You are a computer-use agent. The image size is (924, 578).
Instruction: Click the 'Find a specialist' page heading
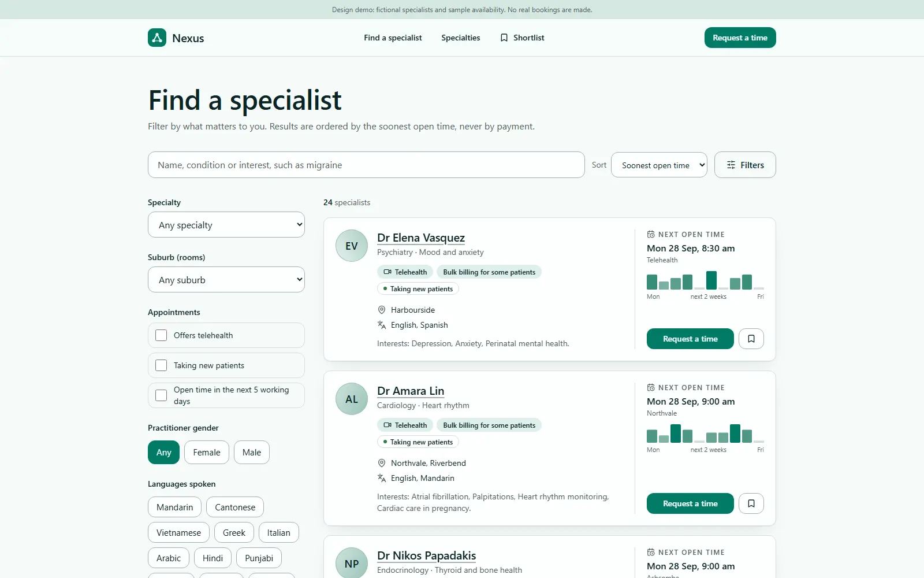pos(245,100)
